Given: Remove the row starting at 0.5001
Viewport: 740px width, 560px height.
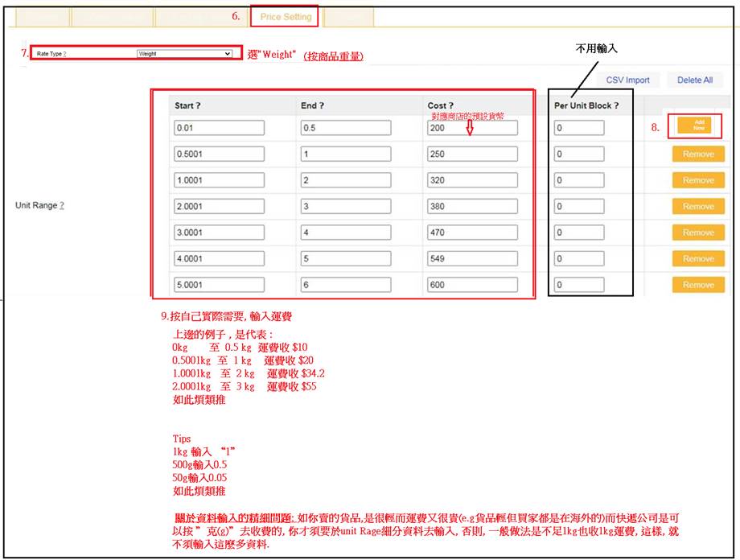Looking at the screenshot, I should point(697,154).
